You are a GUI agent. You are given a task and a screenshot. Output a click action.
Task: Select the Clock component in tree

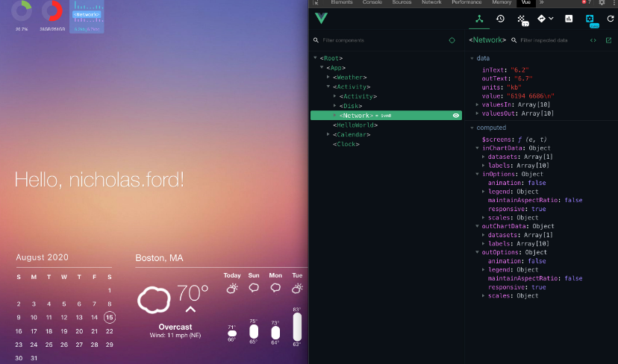pos(346,144)
